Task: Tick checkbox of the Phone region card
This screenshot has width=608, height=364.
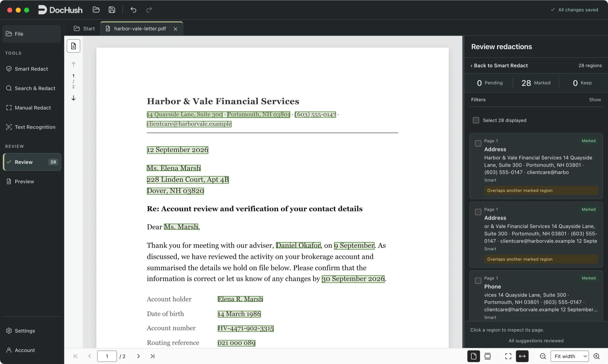Action: point(478,280)
